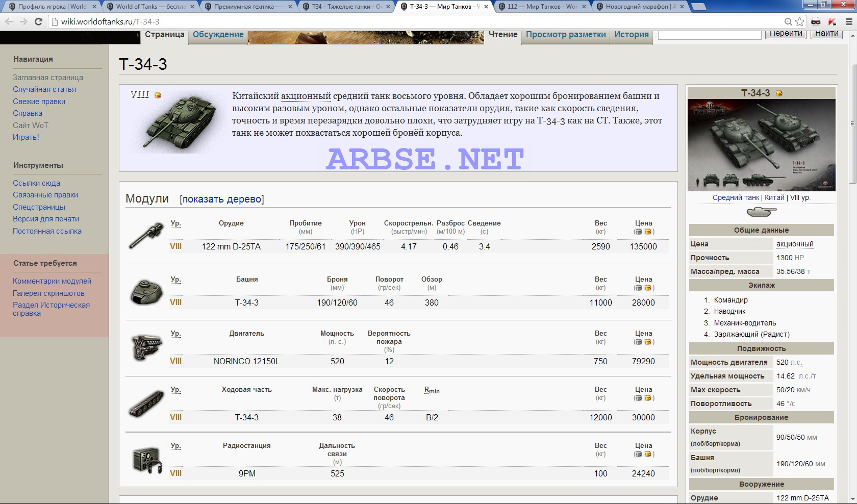Click the T-34-3 turret module image
Screen dimensions: 857x504
[x=146, y=292]
